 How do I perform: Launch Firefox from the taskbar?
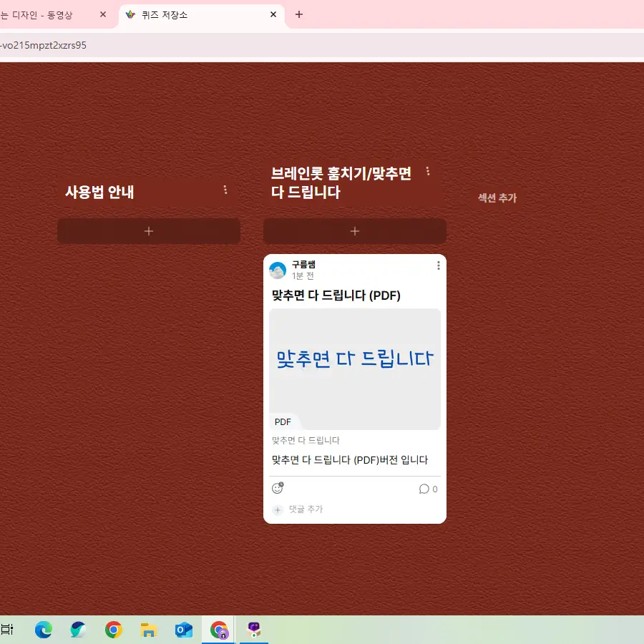point(78,630)
